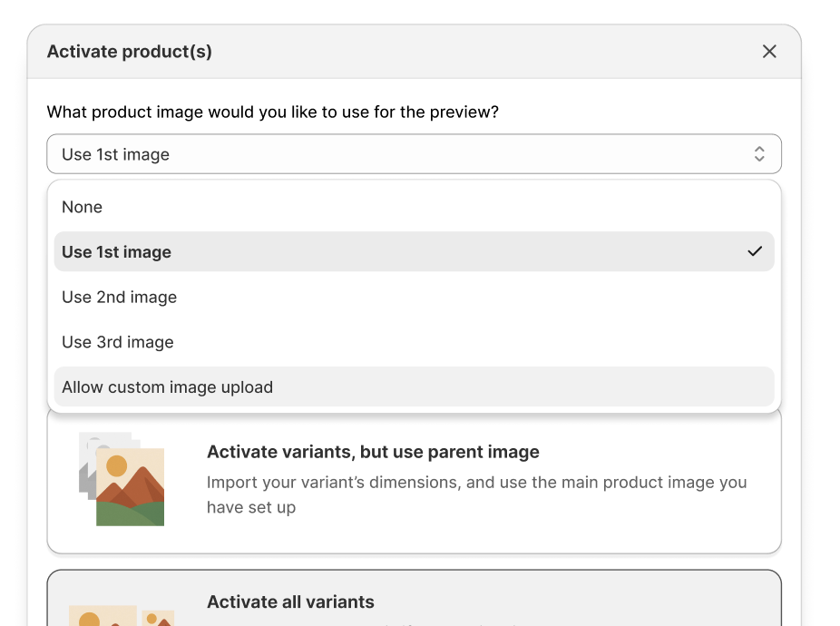Screen dimensions: 840x626
Task: Open the Use 1st image combo box
Action: point(414,153)
